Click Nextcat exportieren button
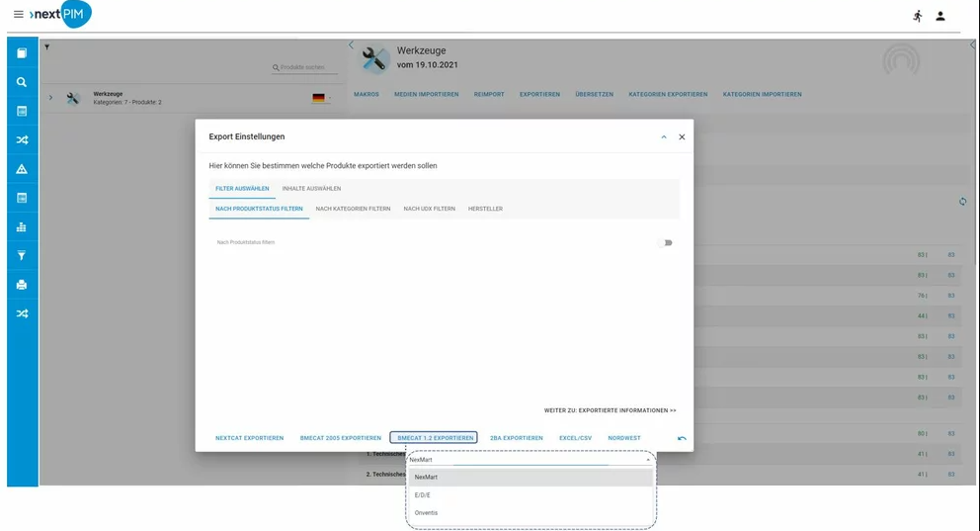This screenshot has width=980, height=531. (x=249, y=438)
